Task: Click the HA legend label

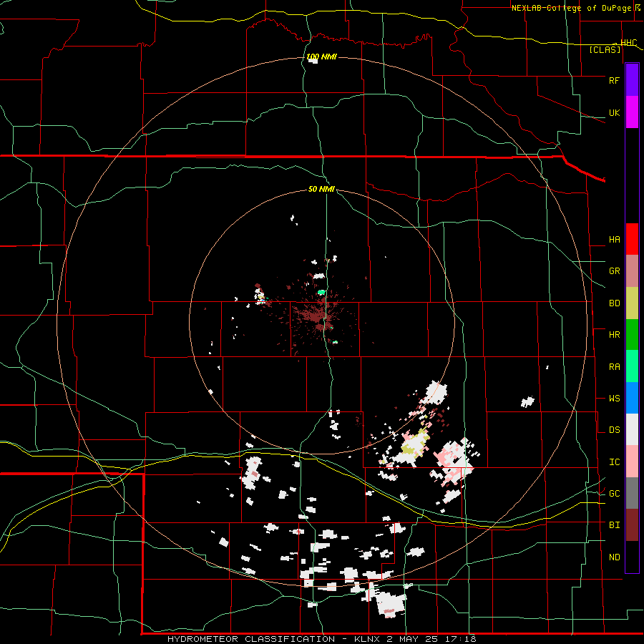Action: coord(614,240)
